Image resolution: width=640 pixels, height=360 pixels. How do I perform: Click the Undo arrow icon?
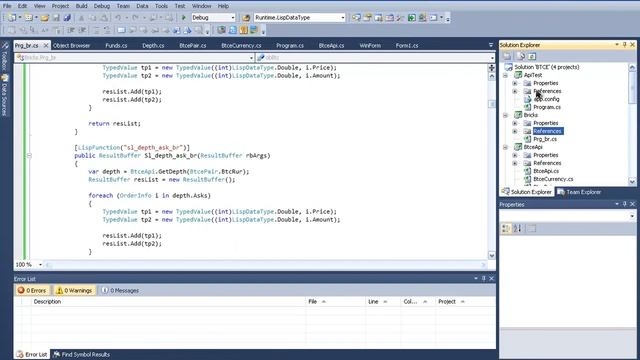point(118,18)
